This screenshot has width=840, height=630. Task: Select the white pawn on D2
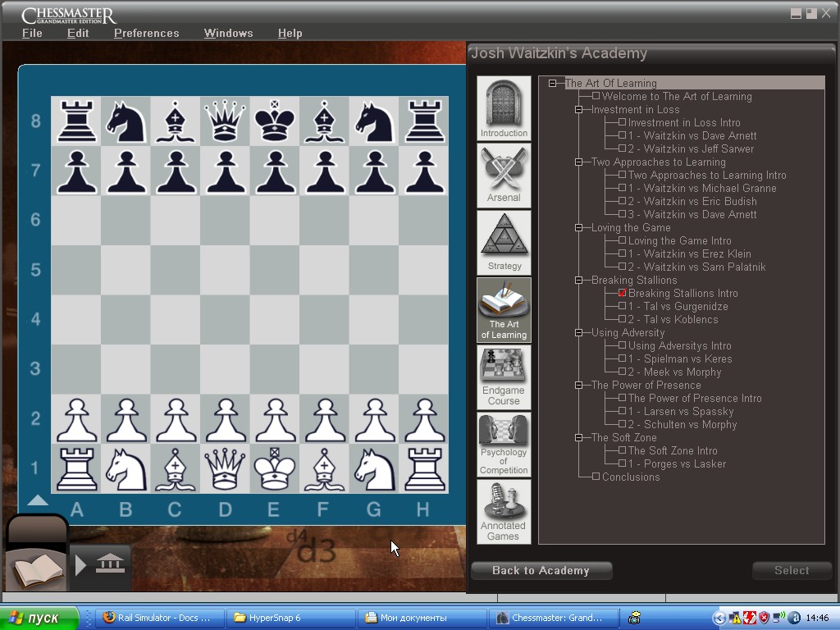point(225,419)
